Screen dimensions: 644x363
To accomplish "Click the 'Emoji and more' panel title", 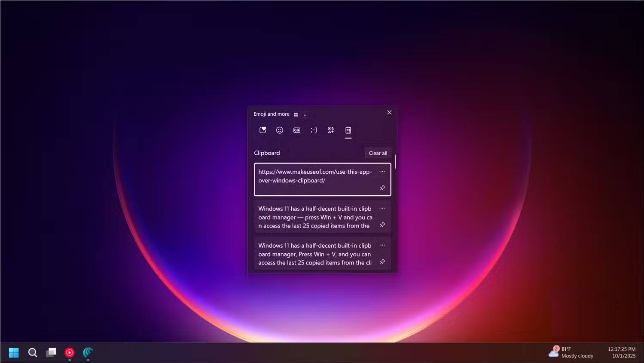I will point(272,114).
